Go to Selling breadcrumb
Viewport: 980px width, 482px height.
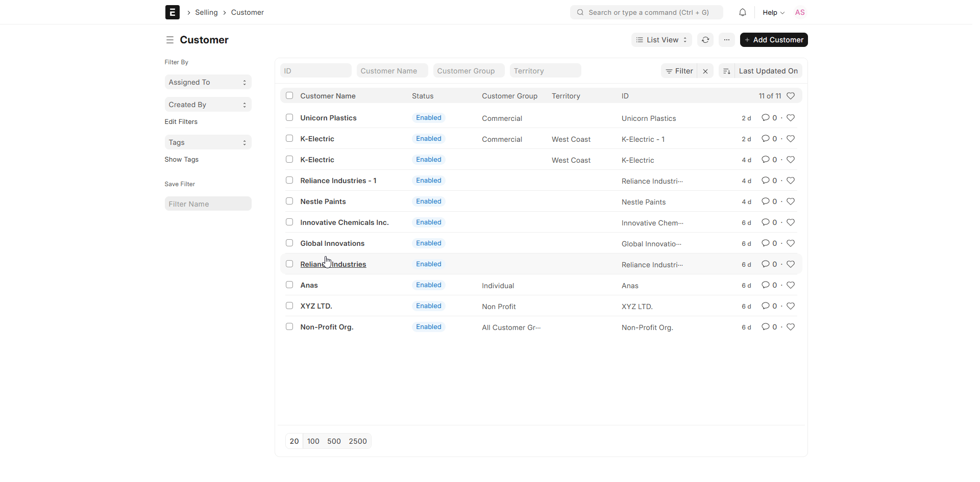[206, 12]
